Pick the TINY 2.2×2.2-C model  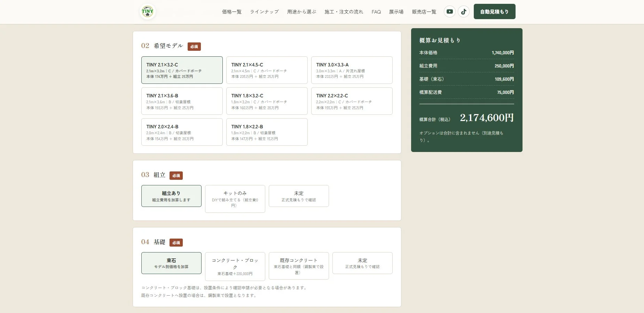[352, 101]
